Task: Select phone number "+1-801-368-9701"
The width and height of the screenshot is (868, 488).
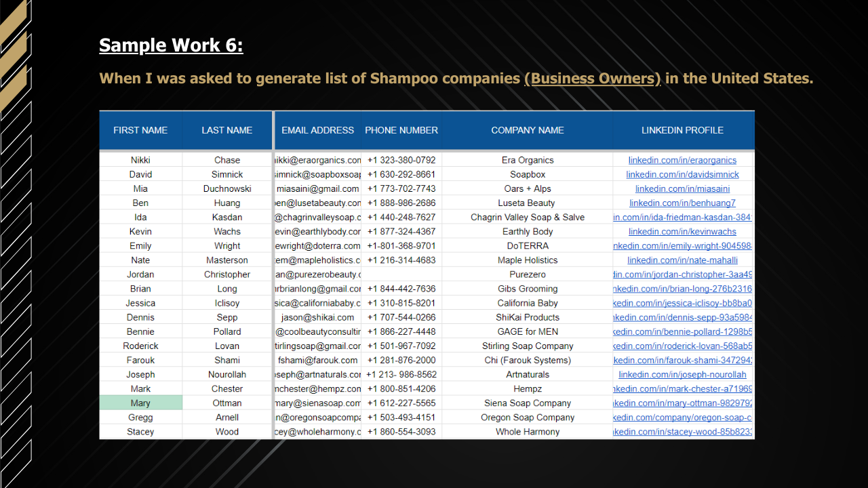Action: [x=401, y=246]
